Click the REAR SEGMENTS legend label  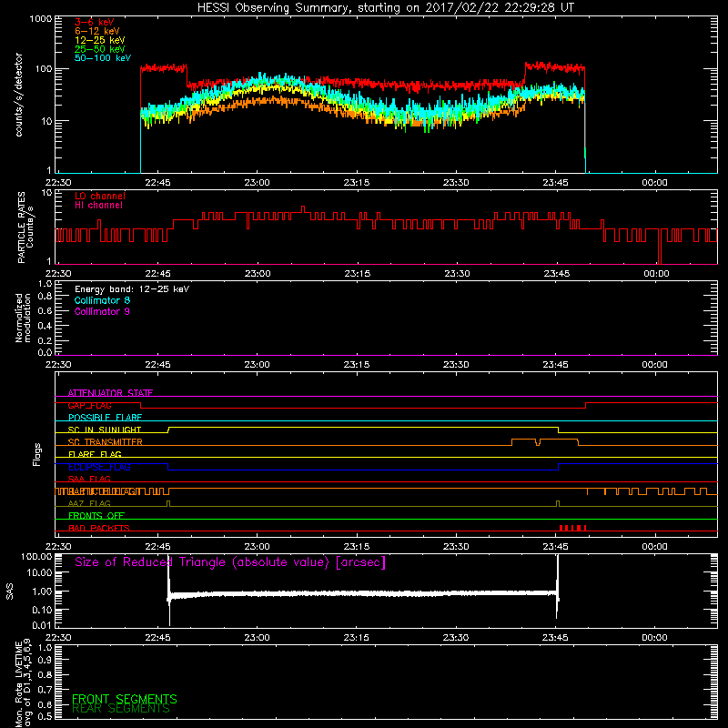tap(121, 709)
